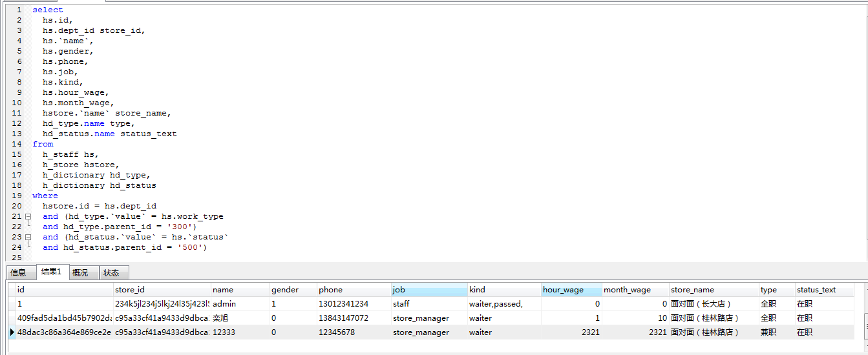Click the kind column header
Viewport: 868px width, 355px height.
click(504, 290)
